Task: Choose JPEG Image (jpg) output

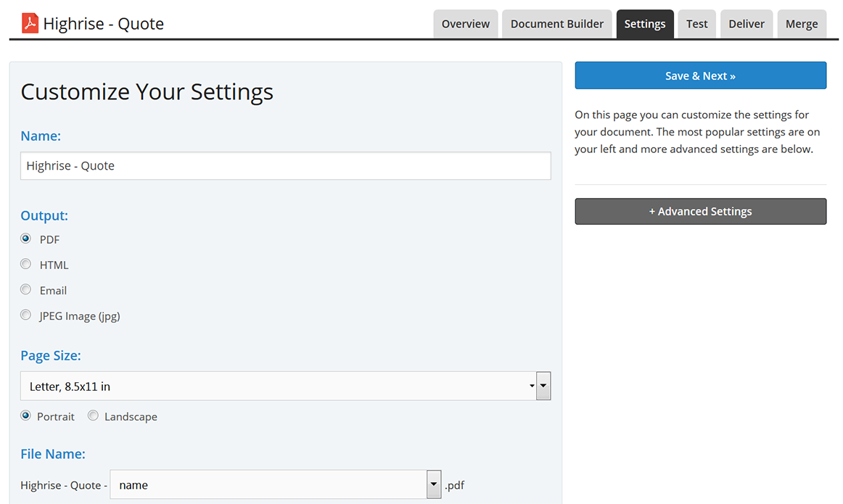Action: (x=26, y=315)
